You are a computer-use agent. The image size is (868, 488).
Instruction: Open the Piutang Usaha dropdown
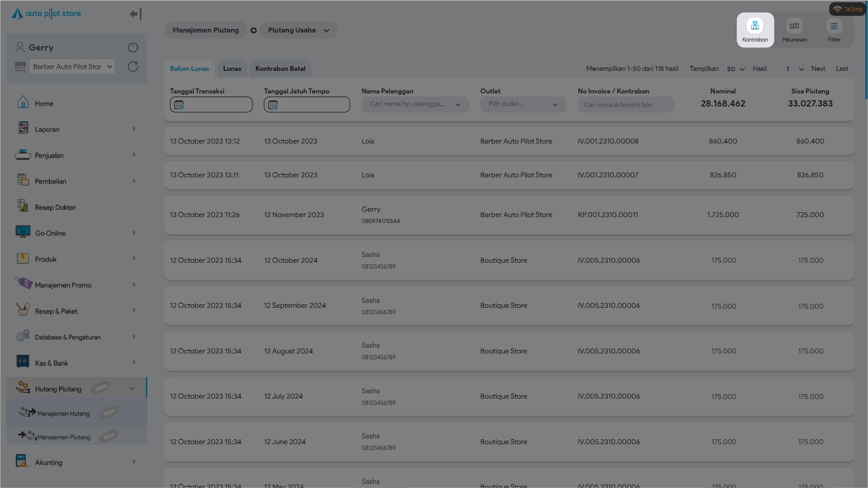298,30
